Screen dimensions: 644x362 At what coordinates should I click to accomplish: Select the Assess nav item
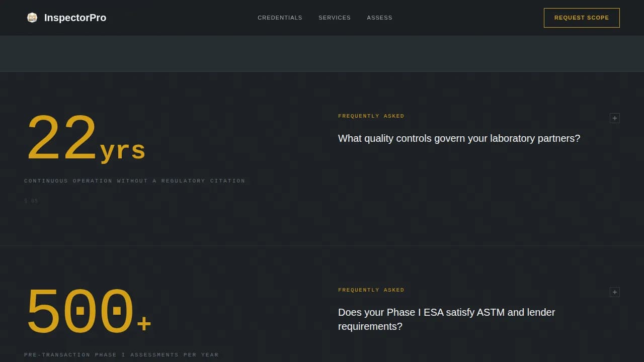coord(379,18)
